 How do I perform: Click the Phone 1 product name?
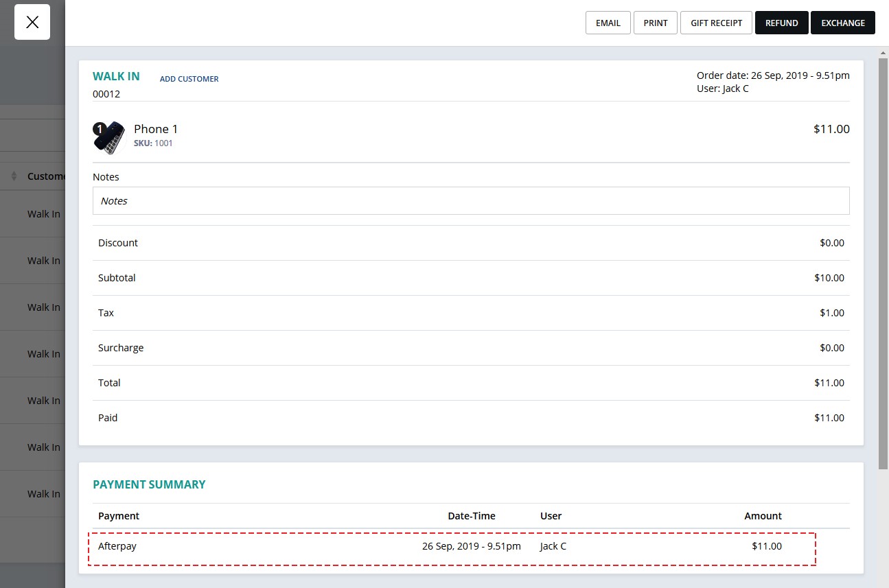point(156,129)
